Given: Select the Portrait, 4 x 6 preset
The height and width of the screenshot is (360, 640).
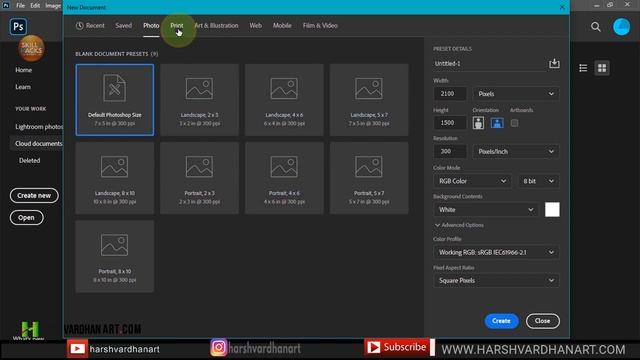Looking at the screenshot, I should pyautogui.click(x=284, y=178).
